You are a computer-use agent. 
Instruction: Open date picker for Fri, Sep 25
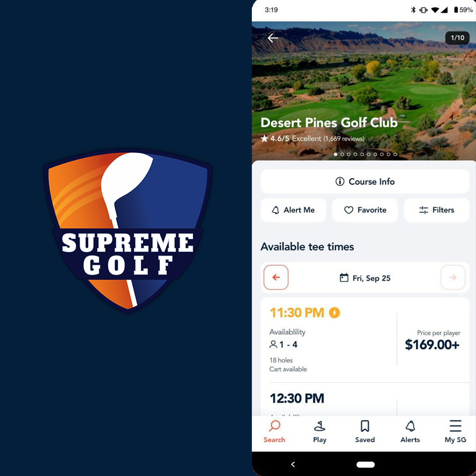pos(365,278)
